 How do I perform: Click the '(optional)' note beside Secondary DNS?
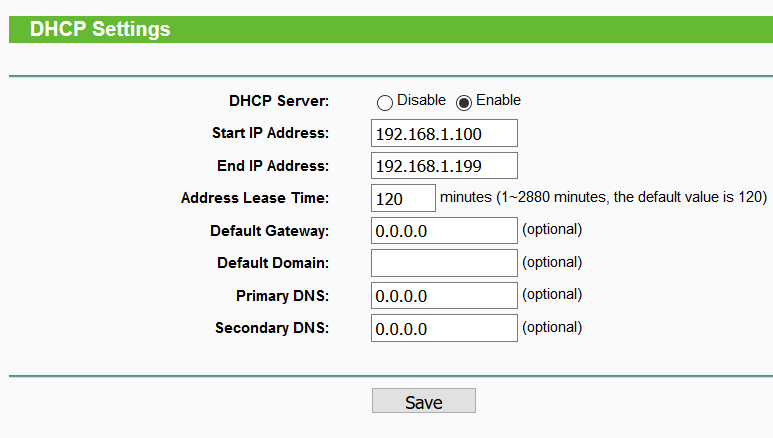pyautogui.click(x=552, y=327)
